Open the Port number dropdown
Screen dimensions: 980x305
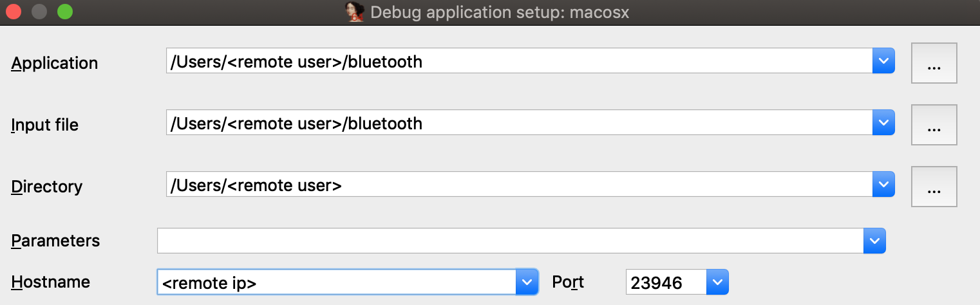tap(717, 282)
